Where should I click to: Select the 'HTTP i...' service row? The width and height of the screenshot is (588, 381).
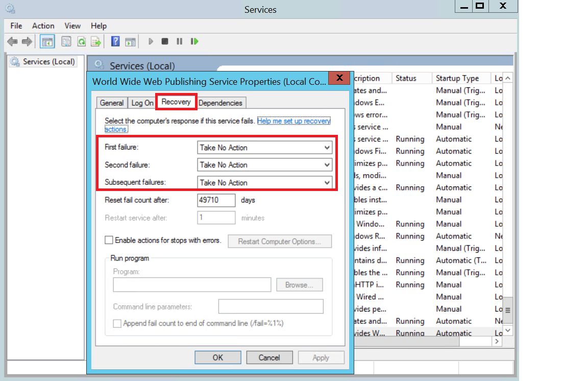[x=428, y=284]
